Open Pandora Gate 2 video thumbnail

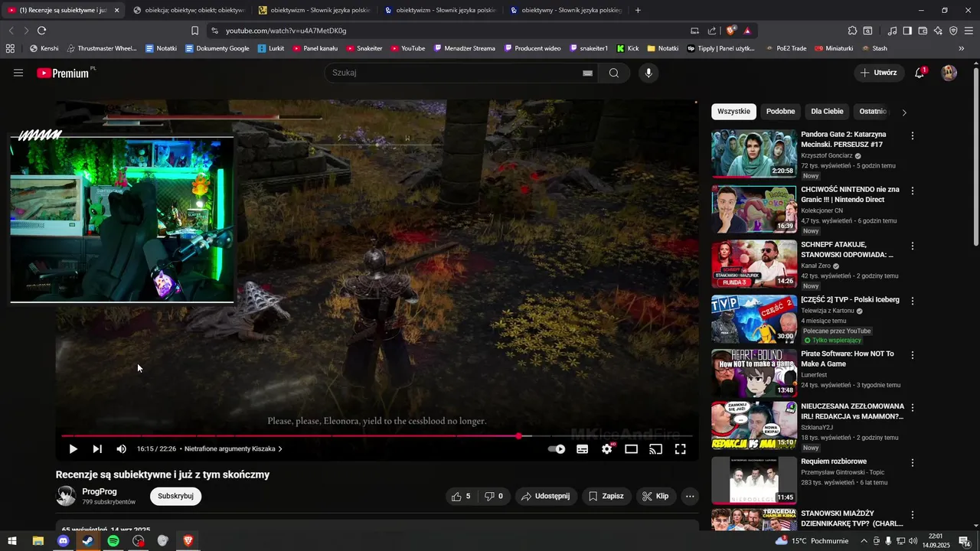(754, 154)
